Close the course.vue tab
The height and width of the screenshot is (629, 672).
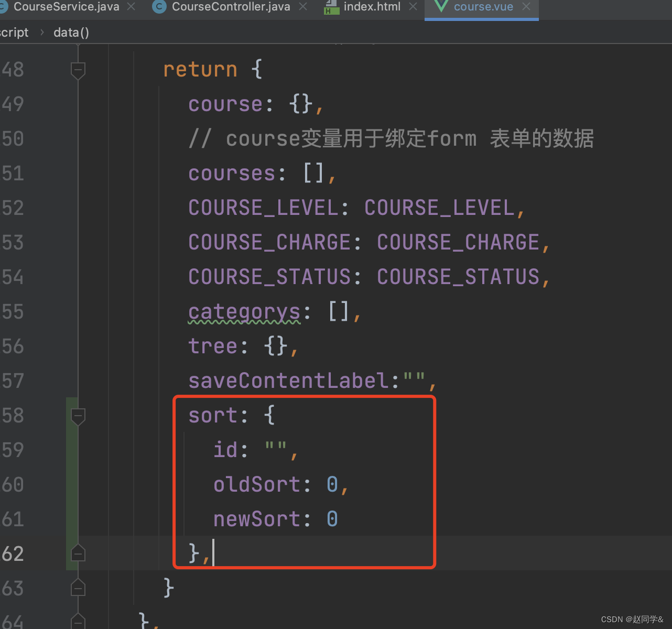click(526, 6)
